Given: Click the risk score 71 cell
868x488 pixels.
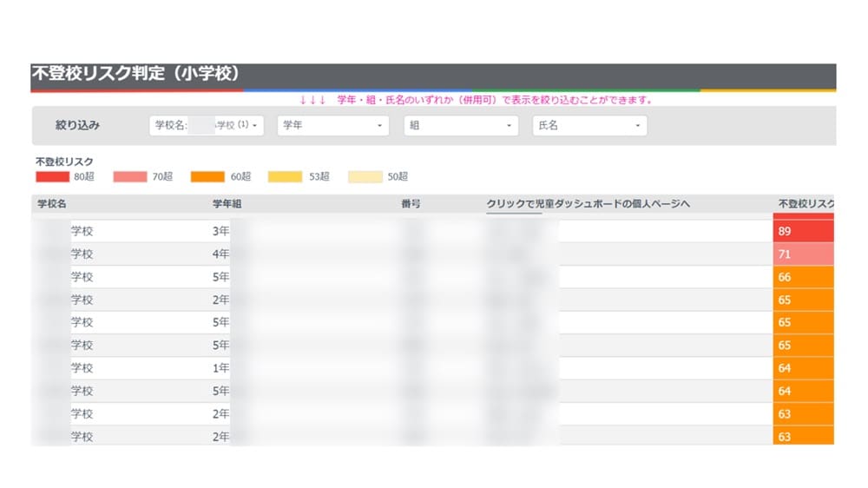Looking at the screenshot, I should 802,254.
